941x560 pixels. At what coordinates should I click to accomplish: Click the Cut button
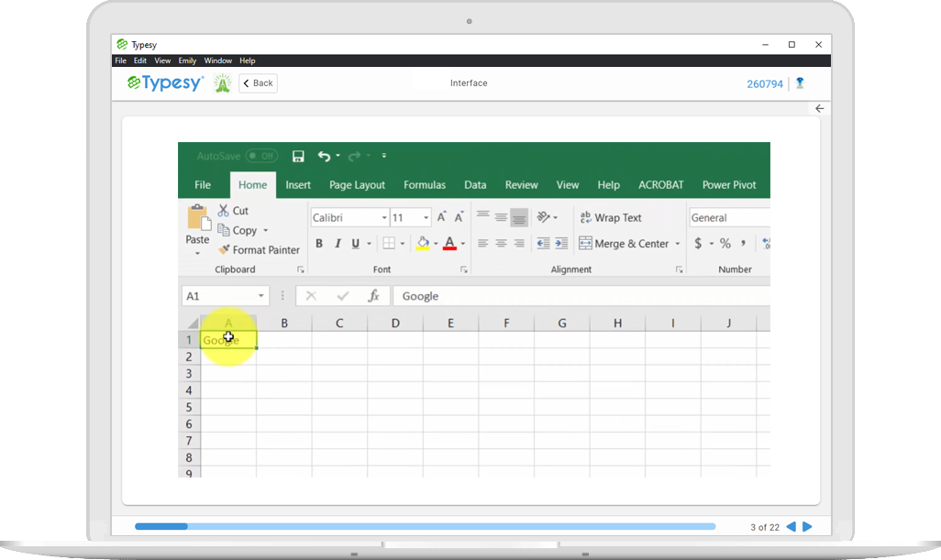[233, 211]
